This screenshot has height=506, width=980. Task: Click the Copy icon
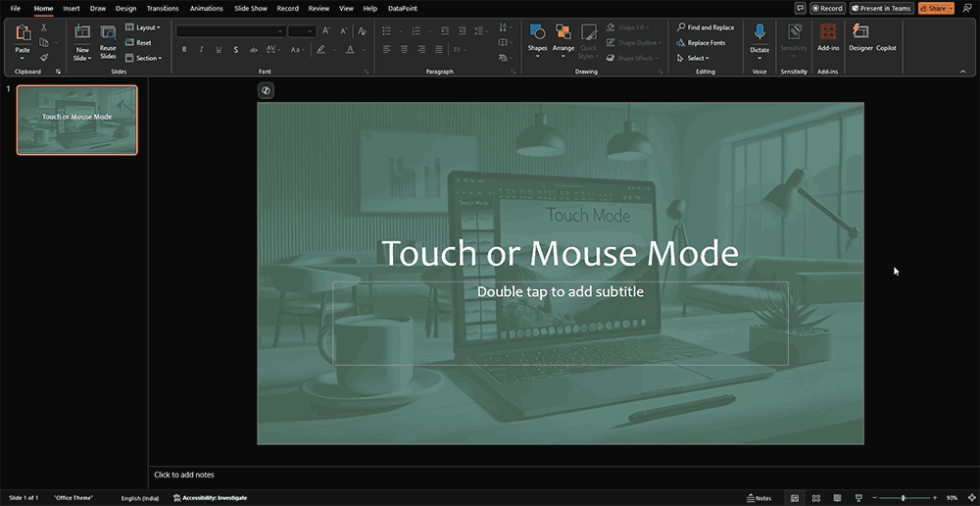tap(44, 42)
